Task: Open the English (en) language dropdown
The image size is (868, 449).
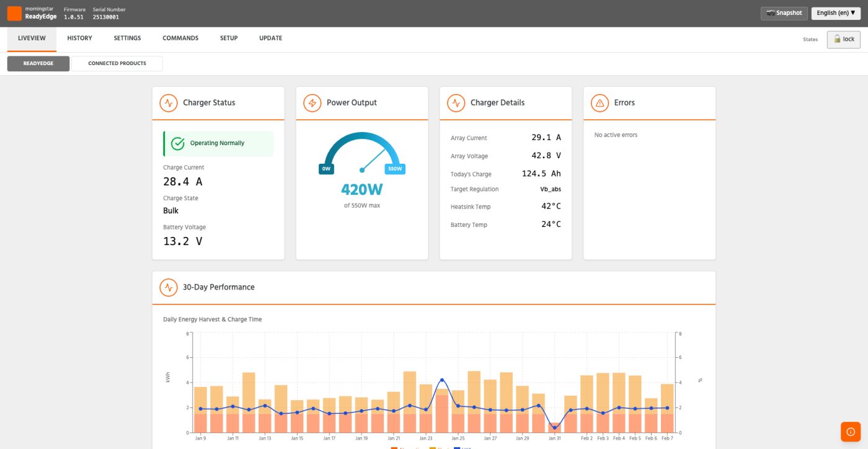Action: click(836, 13)
